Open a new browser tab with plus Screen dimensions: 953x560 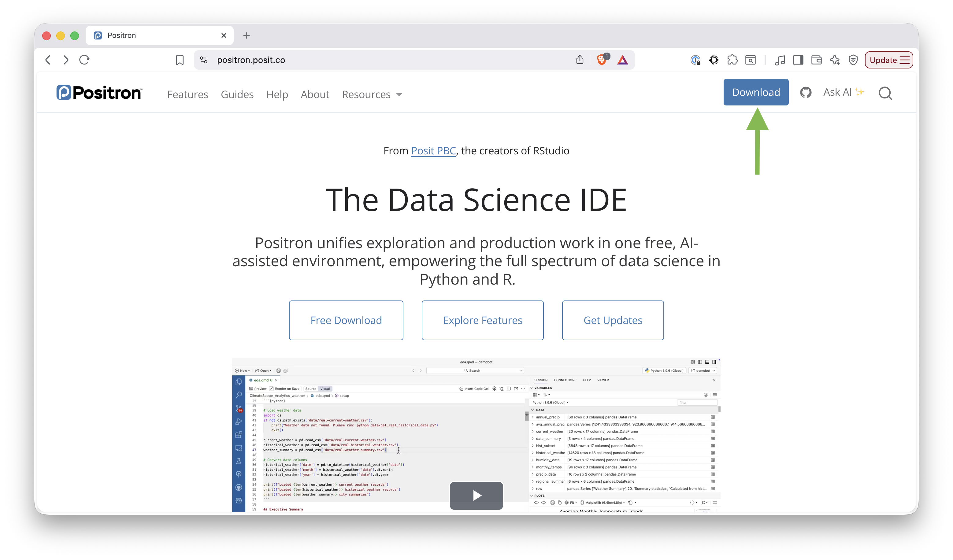247,35
